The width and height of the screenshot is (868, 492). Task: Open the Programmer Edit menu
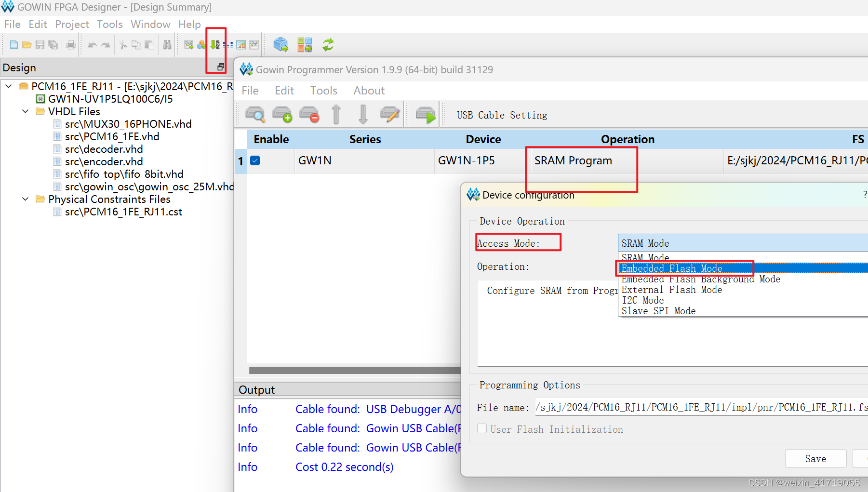point(284,91)
